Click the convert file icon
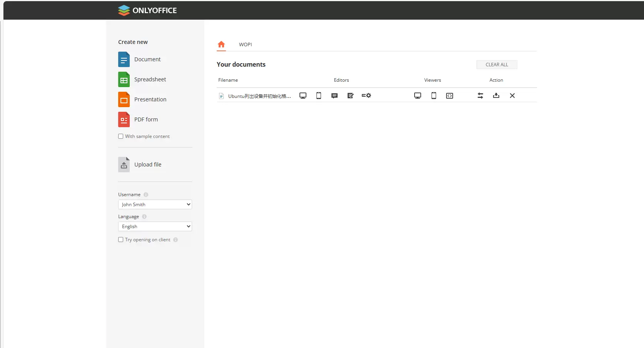 coord(480,96)
